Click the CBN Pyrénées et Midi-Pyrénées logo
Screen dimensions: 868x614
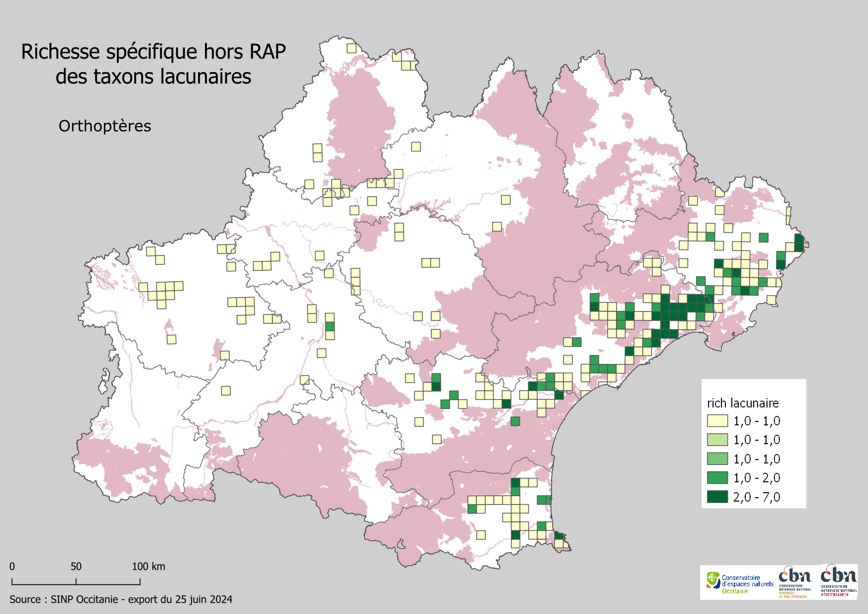(795, 582)
